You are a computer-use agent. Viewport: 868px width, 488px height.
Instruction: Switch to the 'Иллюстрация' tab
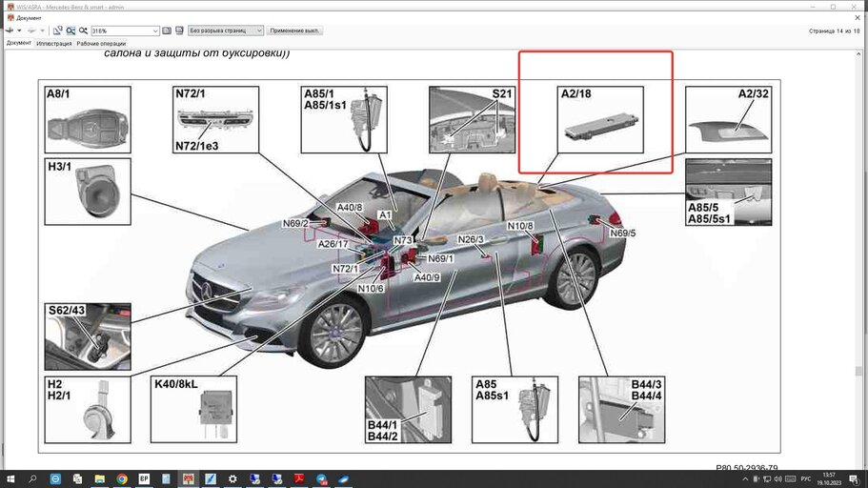tap(53, 43)
